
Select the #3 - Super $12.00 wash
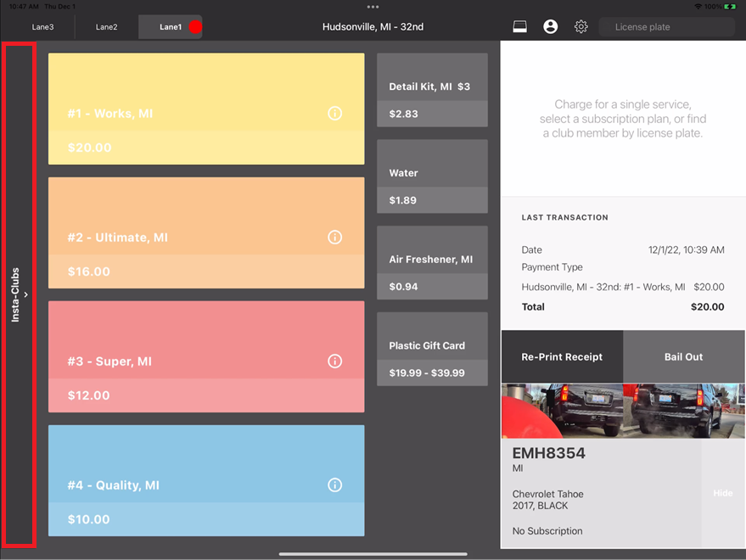[x=206, y=356]
